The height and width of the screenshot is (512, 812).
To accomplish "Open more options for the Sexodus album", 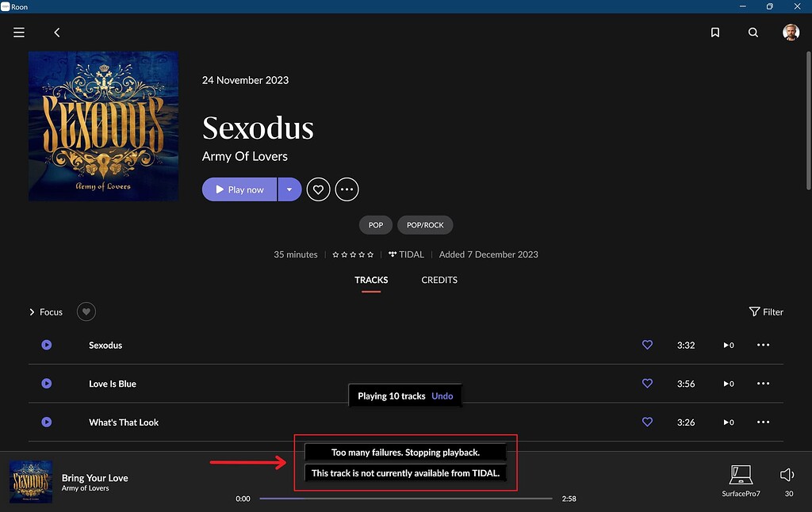I will 347,189.
